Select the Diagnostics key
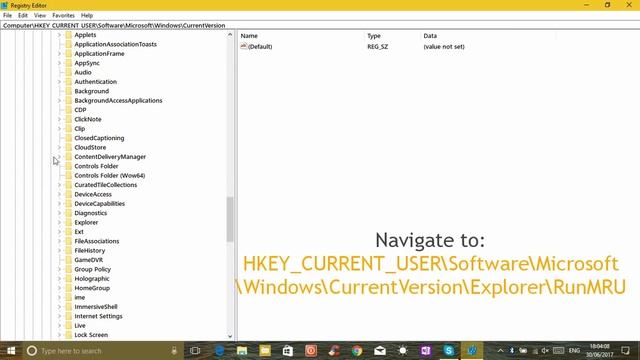This screenshot has width=640, height=360. [x=91, y=213]
